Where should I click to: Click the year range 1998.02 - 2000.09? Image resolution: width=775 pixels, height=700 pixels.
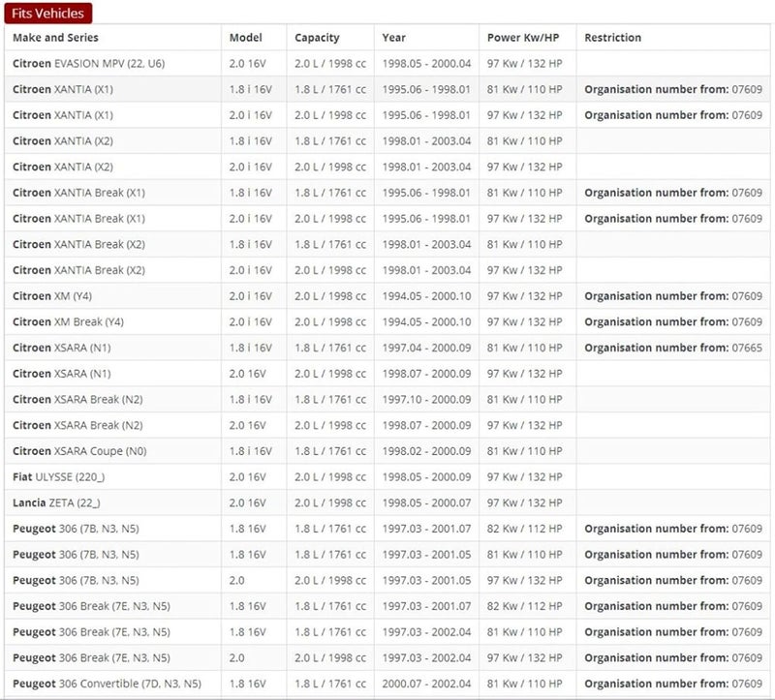click(426, 451)
